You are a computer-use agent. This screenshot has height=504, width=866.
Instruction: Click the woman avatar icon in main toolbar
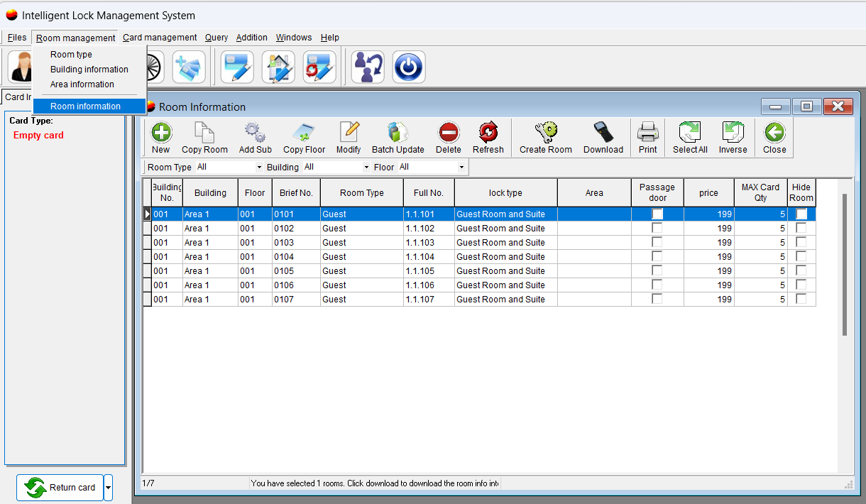pyautogui.click(x=21, y=67)
